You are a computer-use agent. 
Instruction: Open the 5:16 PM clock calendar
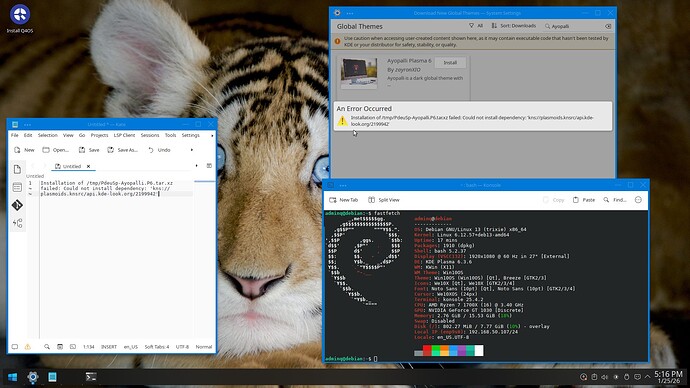pyautogui.click(x=668, y=377)
